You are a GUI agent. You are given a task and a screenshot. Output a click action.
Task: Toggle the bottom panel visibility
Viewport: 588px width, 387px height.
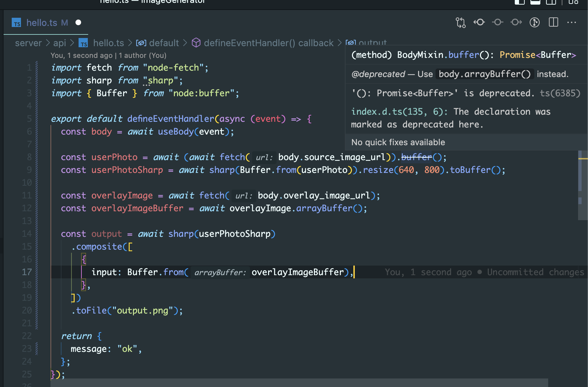535,2
